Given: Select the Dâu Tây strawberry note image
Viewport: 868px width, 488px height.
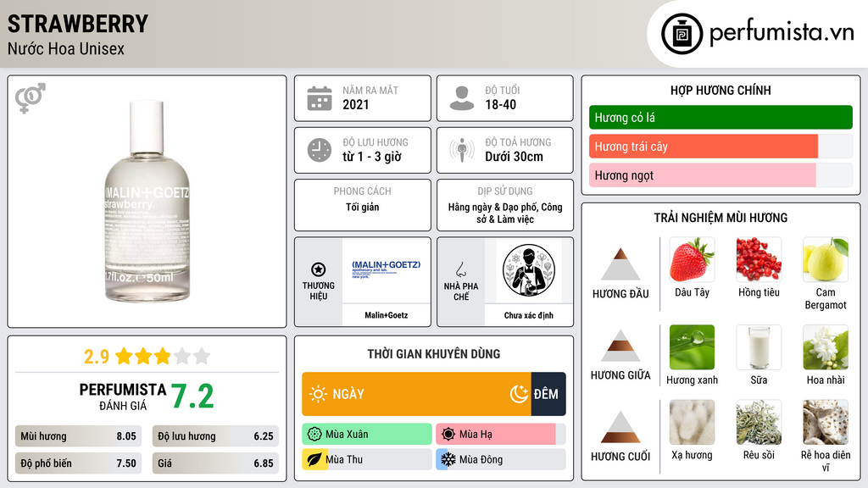Looking at the screenshot, I should point(692,259).
